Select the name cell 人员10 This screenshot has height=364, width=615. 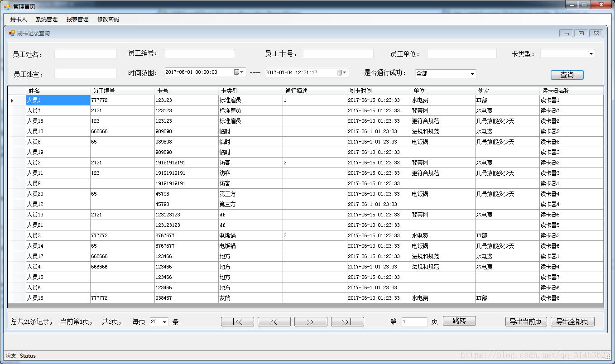(x=58, y=131)
